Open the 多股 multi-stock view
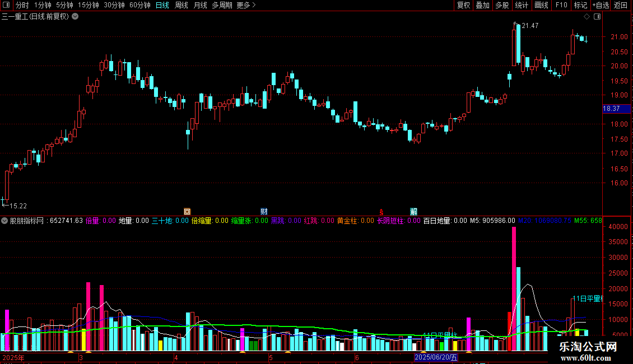 502,5
